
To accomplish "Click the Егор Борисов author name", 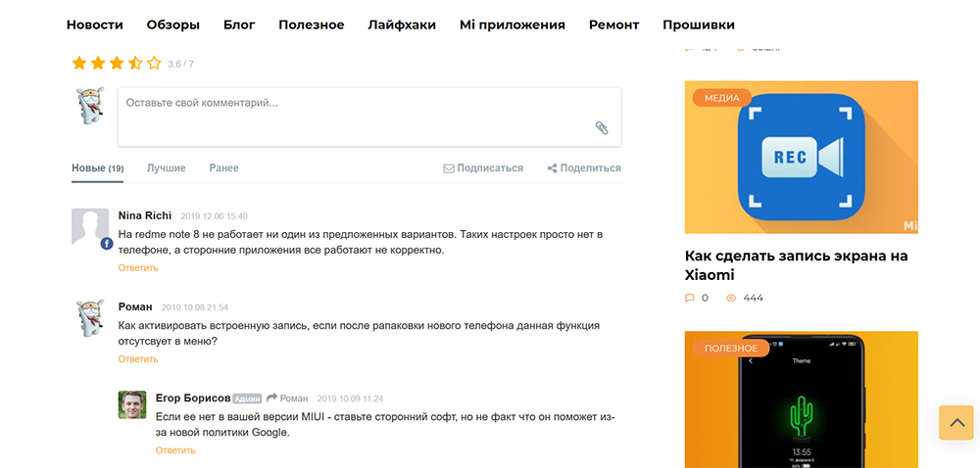I will (193, 398).
